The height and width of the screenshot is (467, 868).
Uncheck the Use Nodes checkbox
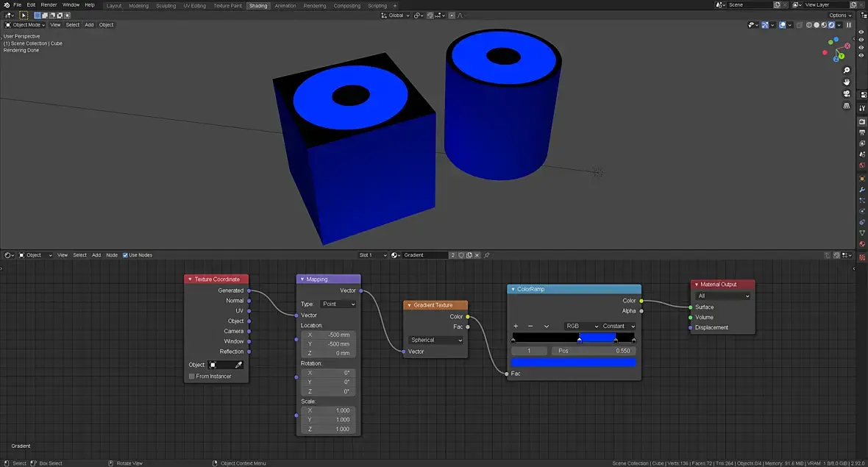tap(126, 255)
